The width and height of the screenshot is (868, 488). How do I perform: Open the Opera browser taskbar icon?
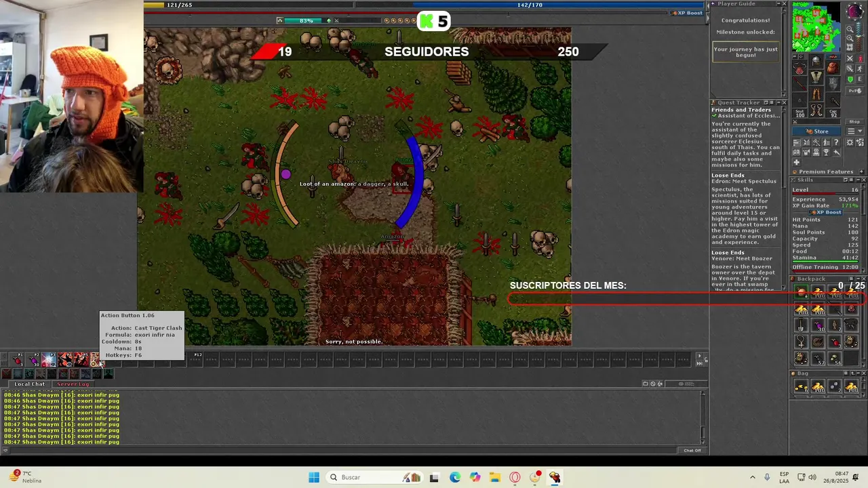pos(515,477)
